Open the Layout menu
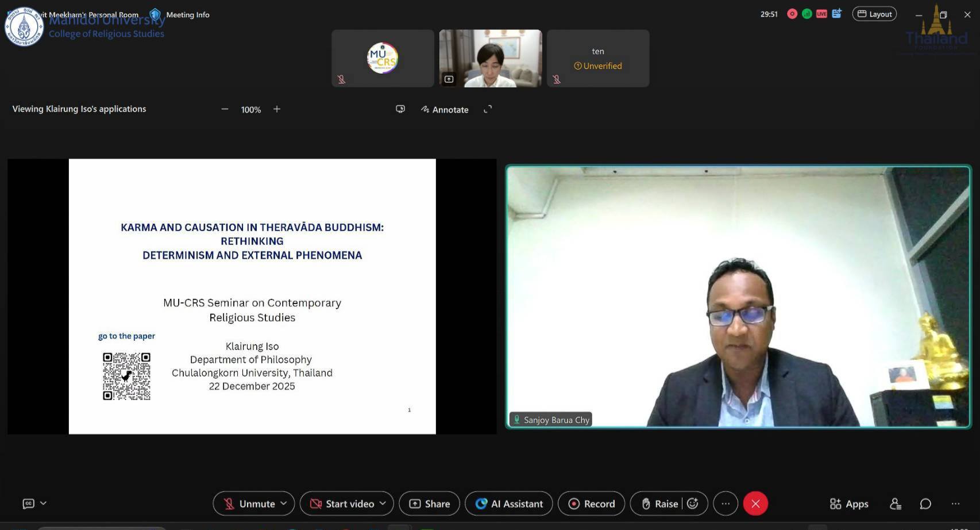Screen dimensions: 980x530 tap(874, 14)
